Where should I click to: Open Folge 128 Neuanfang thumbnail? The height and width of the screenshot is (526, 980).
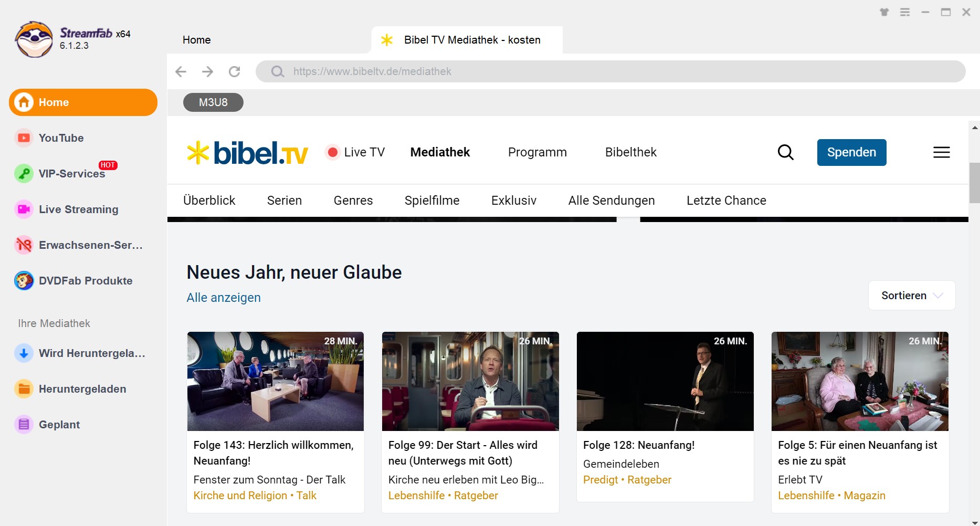[665, 381]
